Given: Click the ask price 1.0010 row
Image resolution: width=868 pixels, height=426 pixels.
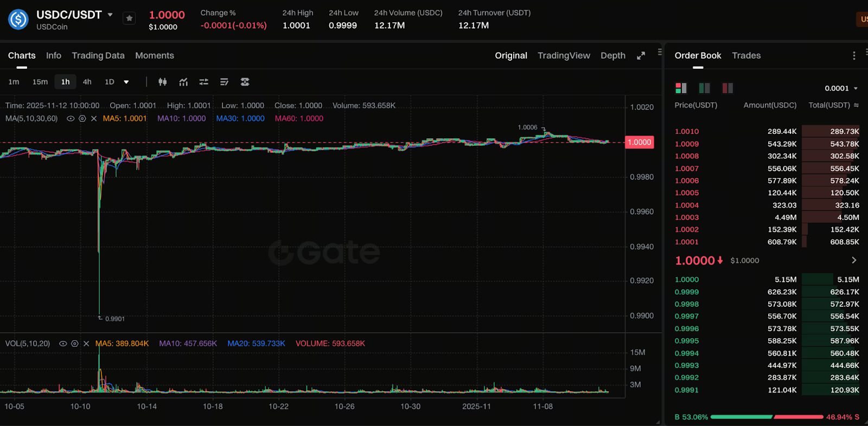Looking at the screenshot, I should (x=767, y=131).
